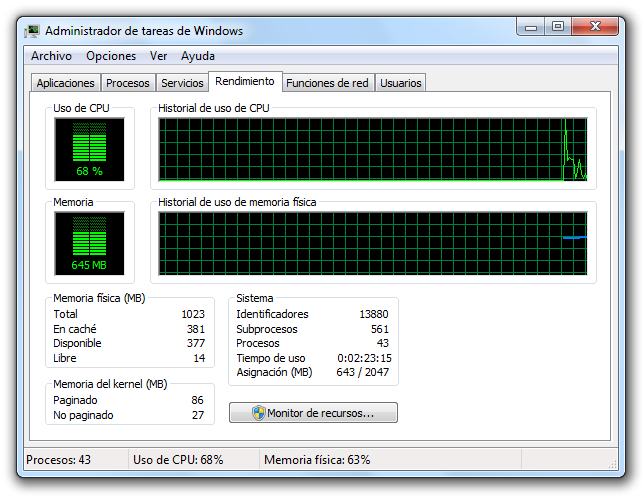Click status bar text Memoria física: 63%
The image size is (643, 500).
[x=317, y=460]
